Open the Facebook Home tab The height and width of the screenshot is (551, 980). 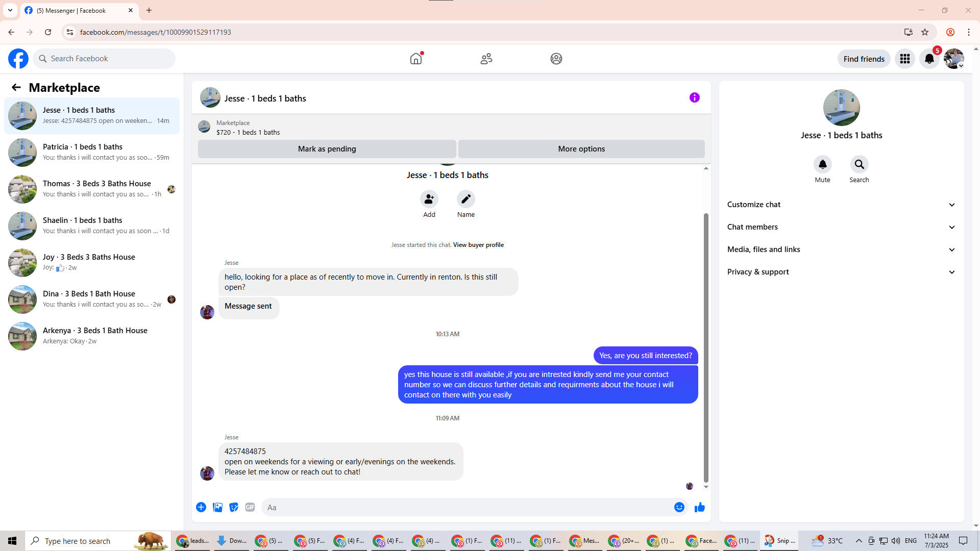416,59
